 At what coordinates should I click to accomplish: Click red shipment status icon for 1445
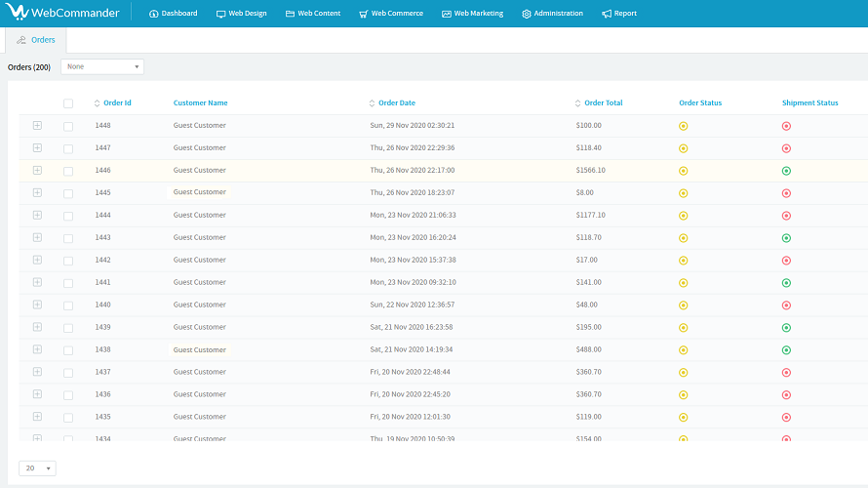tap(786, 193)
